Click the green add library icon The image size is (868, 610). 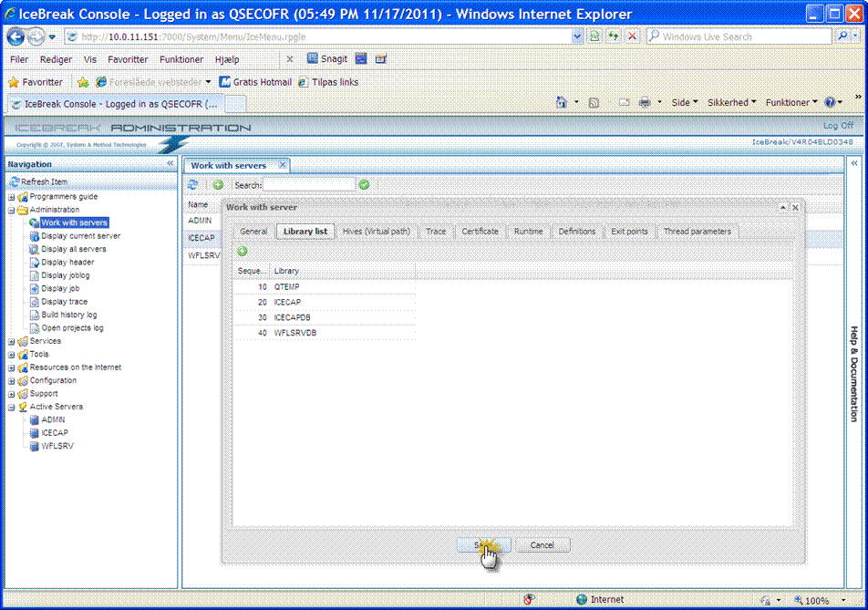(x=242, y=252)
